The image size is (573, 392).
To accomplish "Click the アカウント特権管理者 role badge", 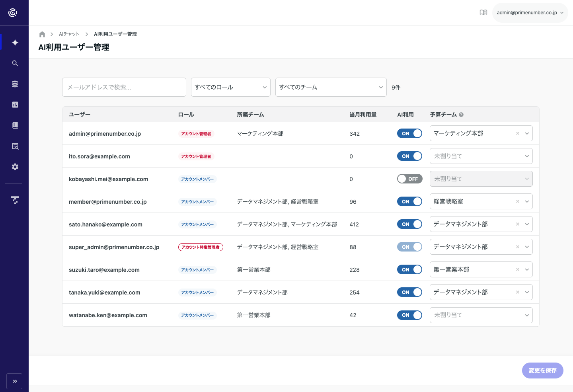I will point(201,247).
